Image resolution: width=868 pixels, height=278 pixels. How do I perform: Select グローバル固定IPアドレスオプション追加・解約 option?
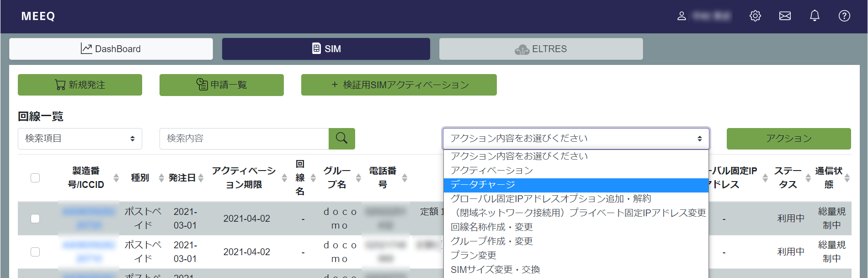[576, 199]
